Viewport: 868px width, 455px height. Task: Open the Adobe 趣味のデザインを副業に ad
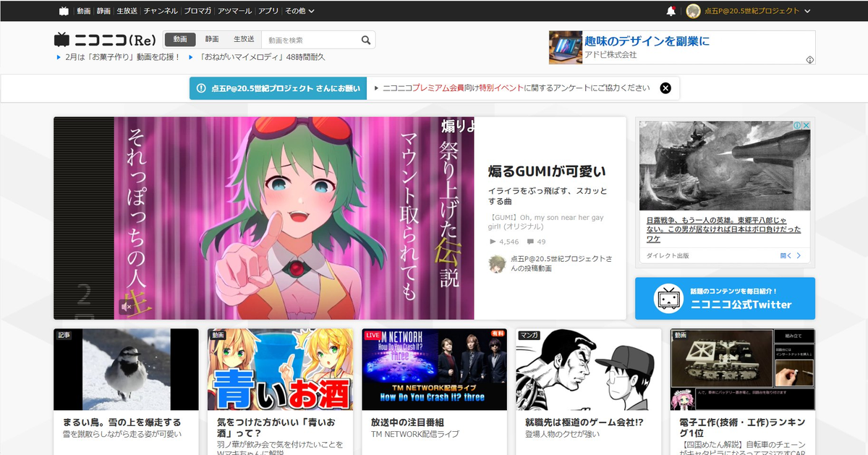pos(682,48)
